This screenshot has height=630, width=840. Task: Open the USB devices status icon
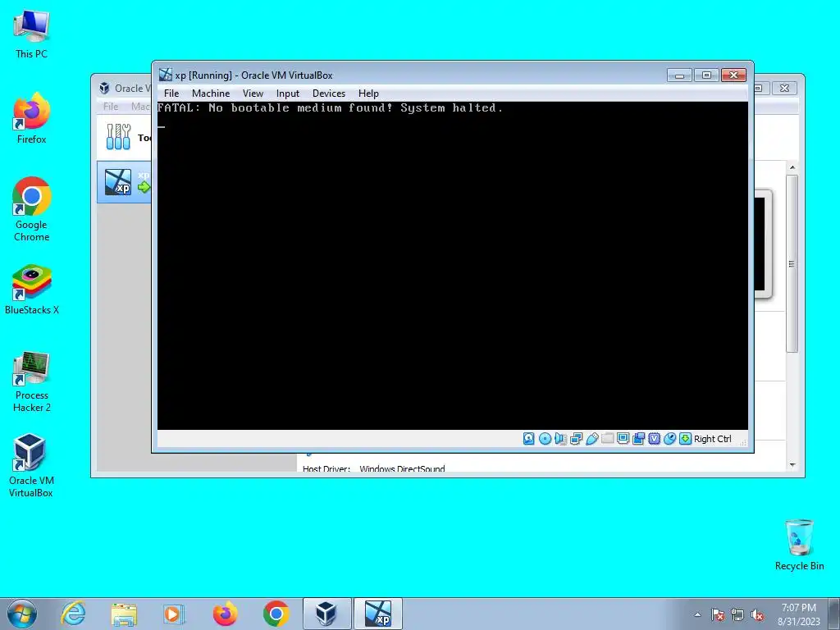click(592, 439)
